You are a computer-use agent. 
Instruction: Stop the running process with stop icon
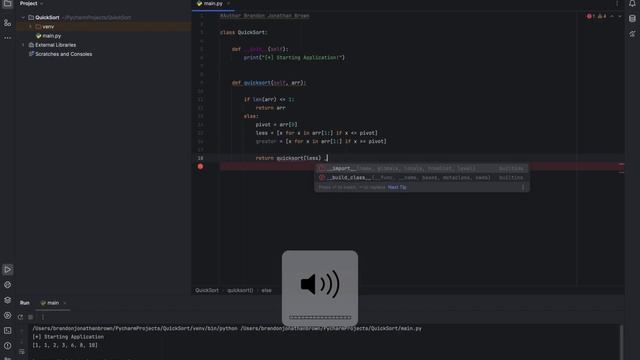(31, 317)
